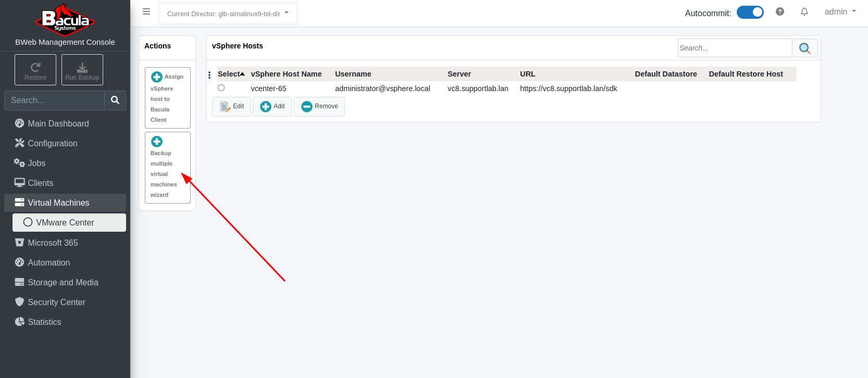Collapse Virtual Machines menu
The height and width of the screenshot is (378, 868).
point(65,203)
